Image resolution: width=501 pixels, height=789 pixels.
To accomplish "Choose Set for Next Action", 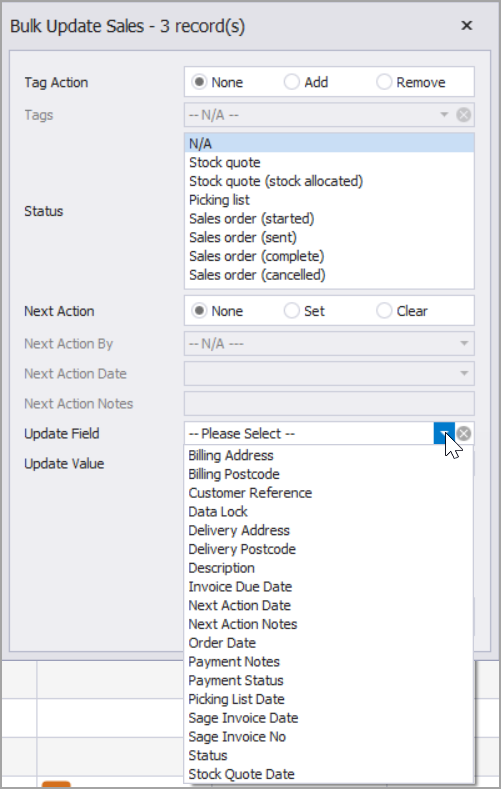I will 304,311.
